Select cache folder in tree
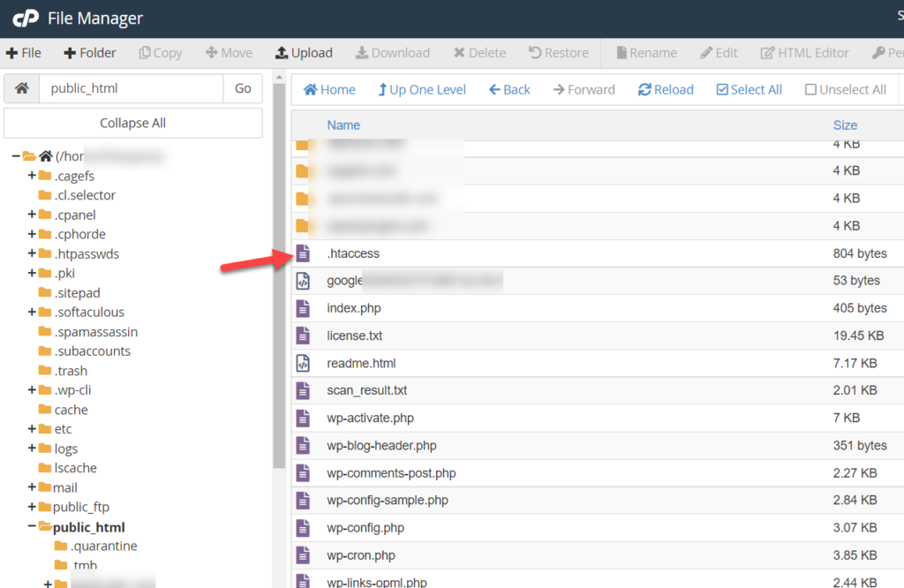 (71, 410)
